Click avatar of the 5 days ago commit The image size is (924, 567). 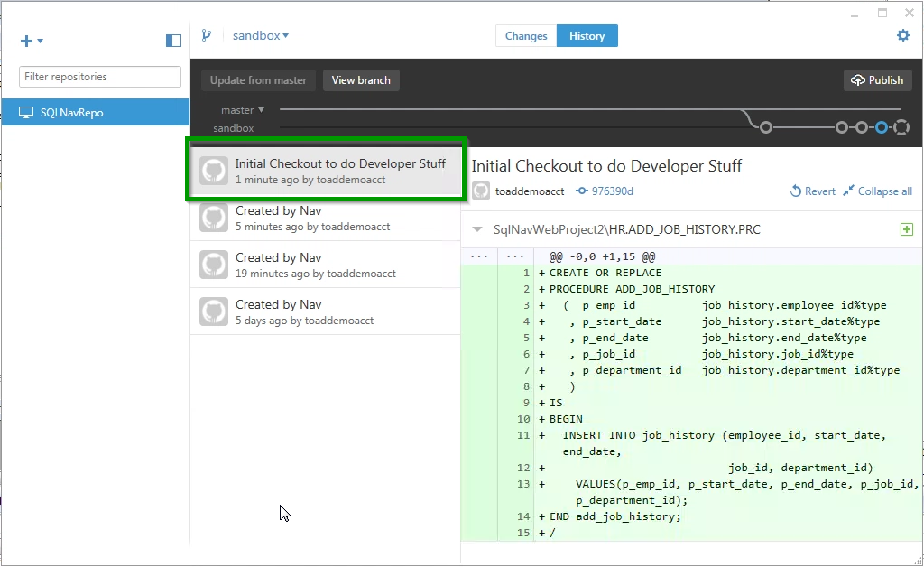pos(213,311)
